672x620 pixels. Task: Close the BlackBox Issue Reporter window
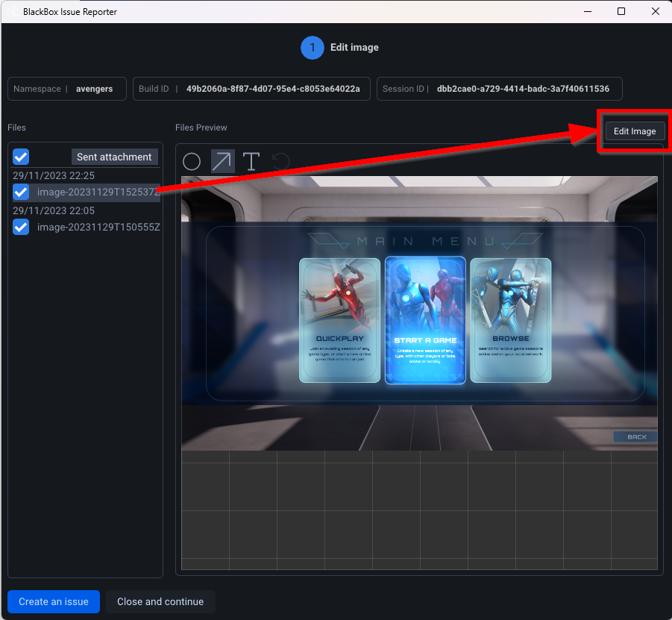pyautogui.click(x=656, y=12)
